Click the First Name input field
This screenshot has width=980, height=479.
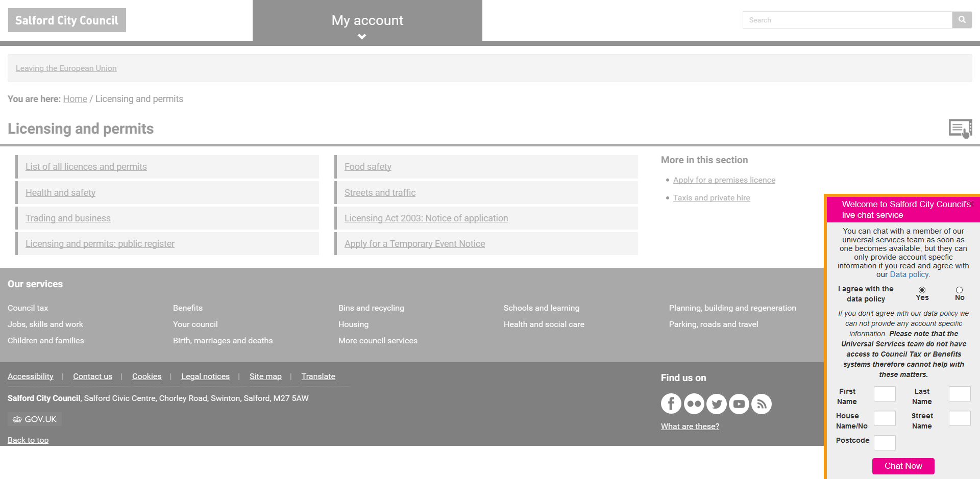(885, 394)
